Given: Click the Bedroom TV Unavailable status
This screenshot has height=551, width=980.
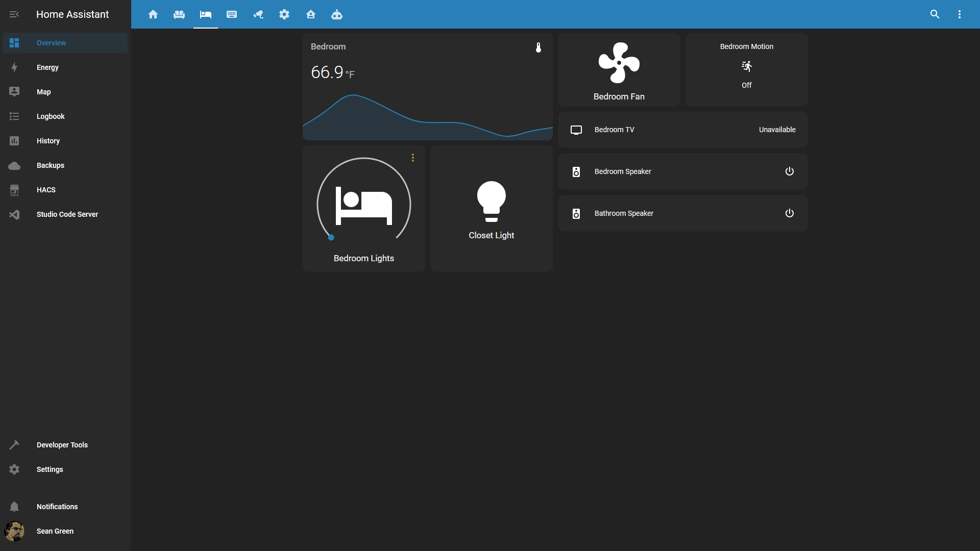Looking at the screenshot, I should pos(777,130).
